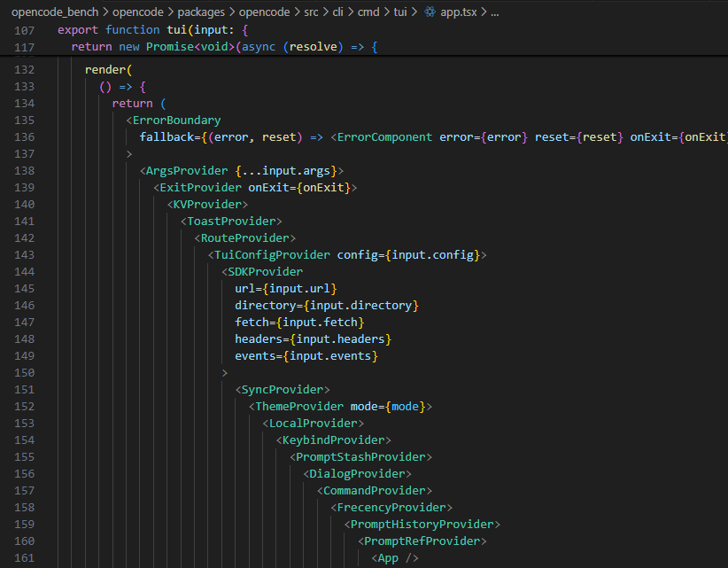Click the CommandProvider tag
The width and height of the screenshot is (728, 568).
[375, 490]
